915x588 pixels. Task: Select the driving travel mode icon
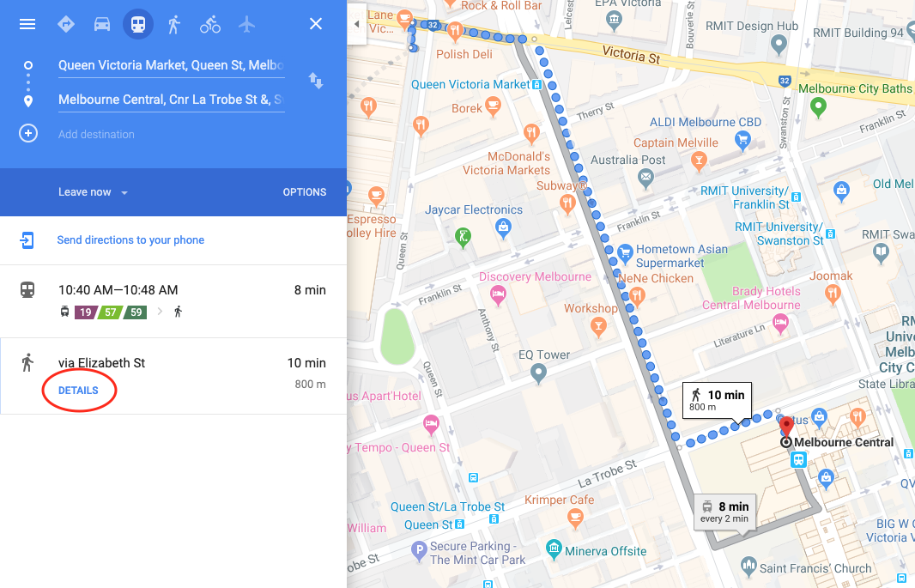(x=102, y=24)
